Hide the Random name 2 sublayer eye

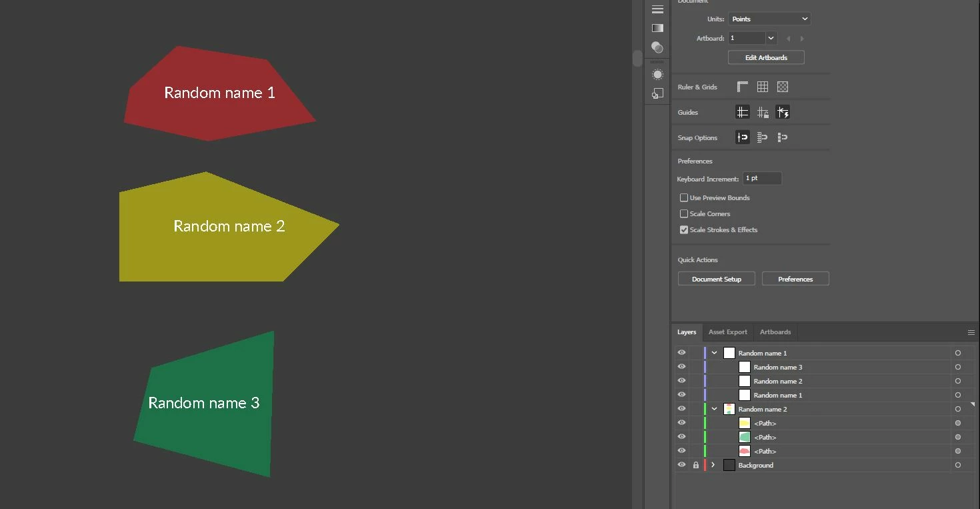[x=681, y=381]
